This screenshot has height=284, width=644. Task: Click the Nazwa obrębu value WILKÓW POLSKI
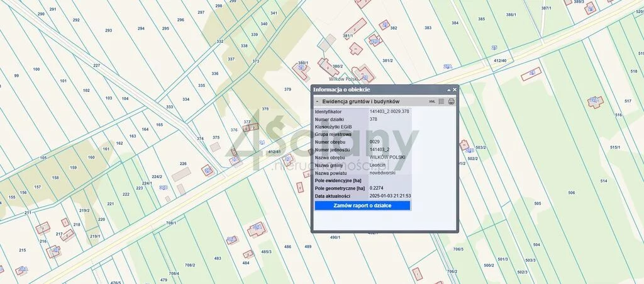pos(387,157)
